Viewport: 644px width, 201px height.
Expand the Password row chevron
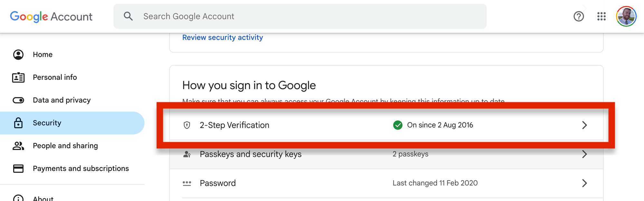(x=584, y=183)
